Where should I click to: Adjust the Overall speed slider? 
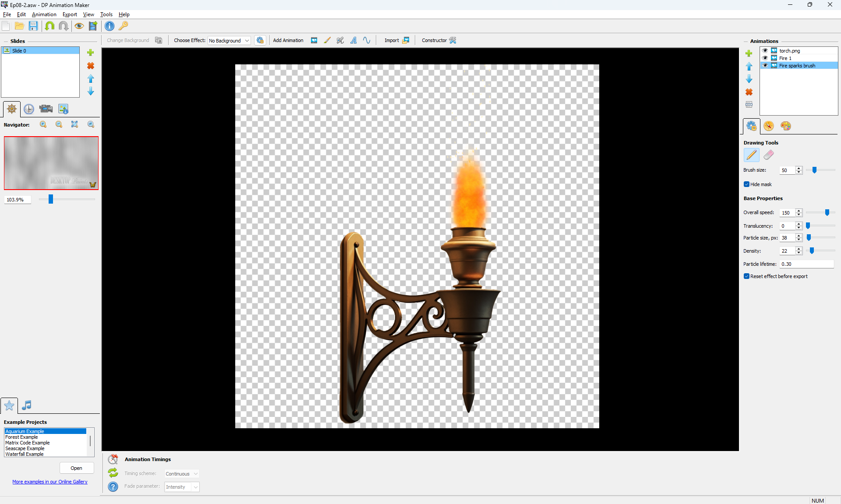[827, 212]
